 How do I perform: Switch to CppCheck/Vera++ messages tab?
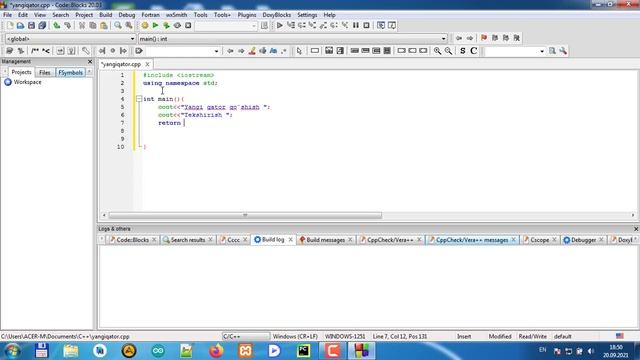(x=471, y=240)
